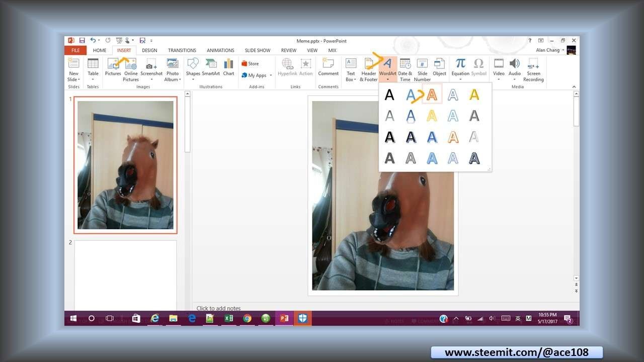Viewport: 644px width, 362px height.
Task: Open the REVIEW tab
Action: (289, 50)
